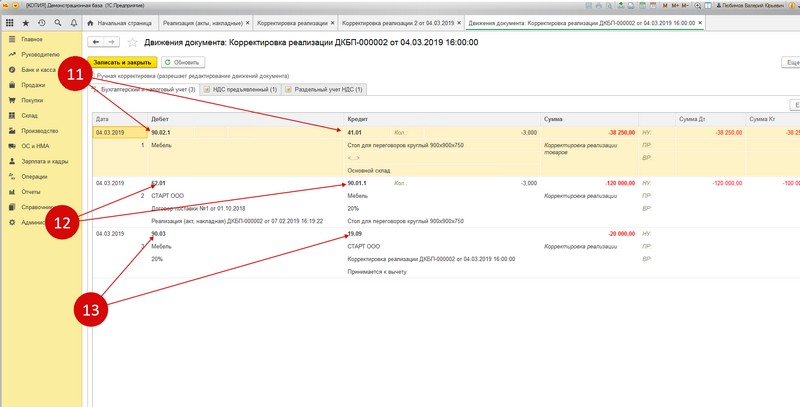800x407 pixels.
Task: Select the Основной склад cell
Action: (x=442, y=171)
